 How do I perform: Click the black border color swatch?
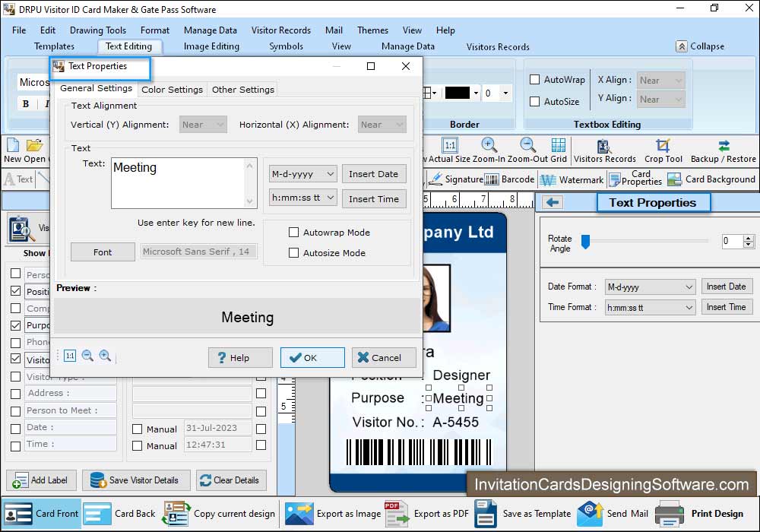(457, 93)
